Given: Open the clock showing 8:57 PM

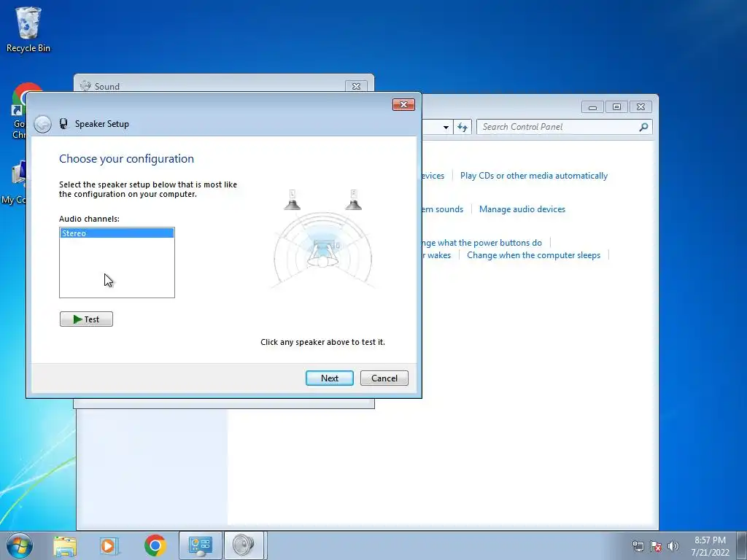Looking at the screenshot, I should point(710,546).
